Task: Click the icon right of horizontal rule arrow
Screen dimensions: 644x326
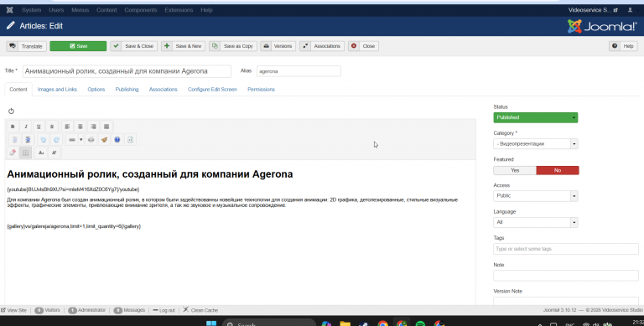Action: (91, 140)
